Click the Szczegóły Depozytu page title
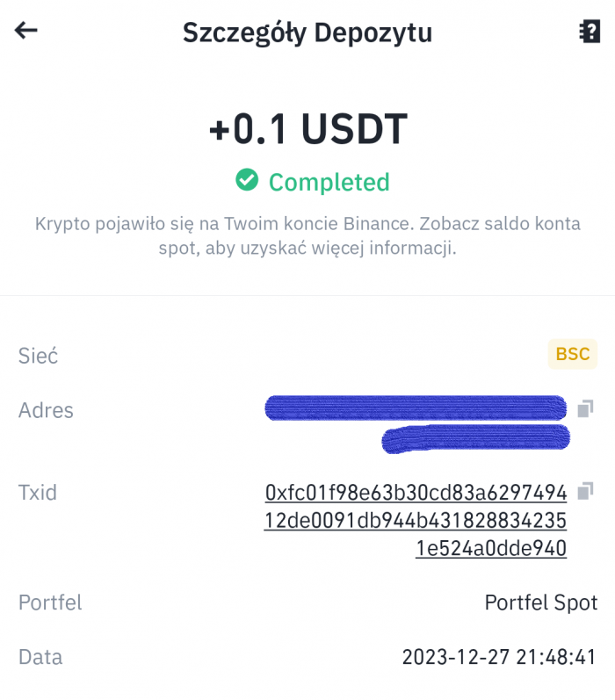Image resolution: width=615 pixels, height=700 pixels. (x=307, y=32)
